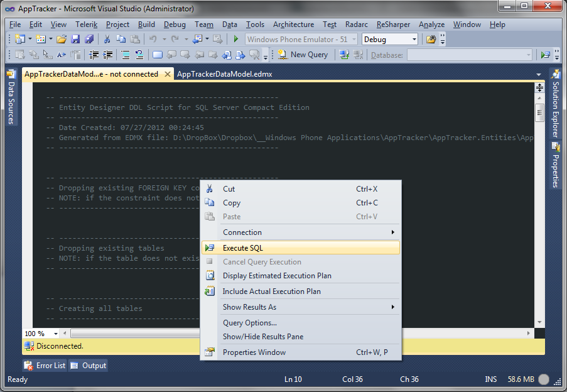
Task: Open the Analyze menu
Action: pyautogui.click(x=432, y=24)
